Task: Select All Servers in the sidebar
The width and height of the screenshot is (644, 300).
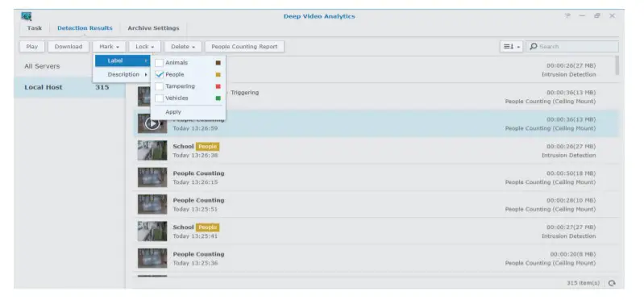Action: (42, 66)
